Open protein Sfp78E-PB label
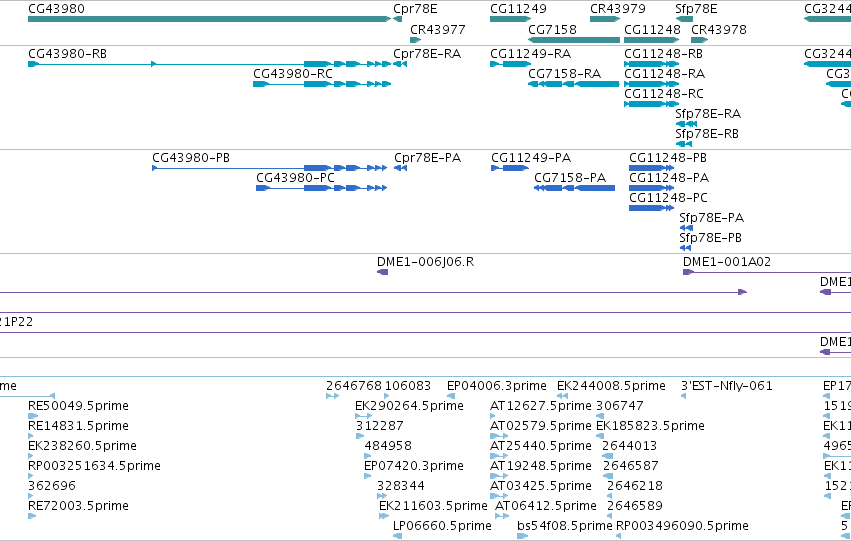 [x=710, y=238]
